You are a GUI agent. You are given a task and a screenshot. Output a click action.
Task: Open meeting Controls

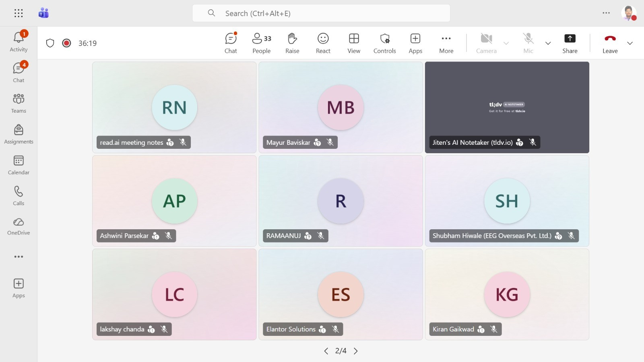click(384, 43)
